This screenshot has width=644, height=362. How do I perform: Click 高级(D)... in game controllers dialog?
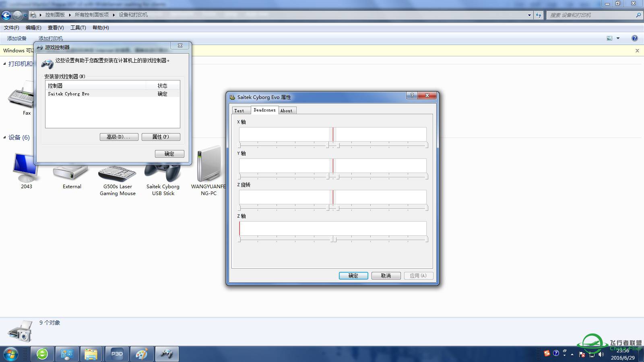(119, 137)
